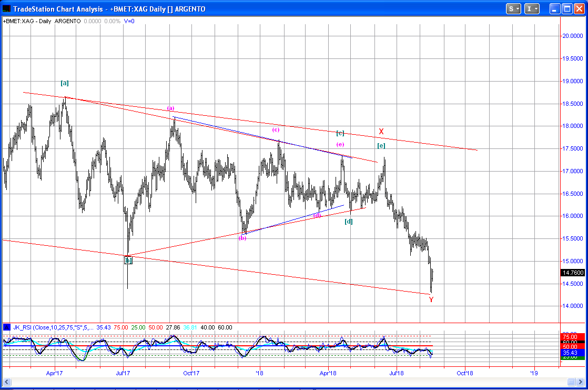This screenshot has height=390, width=588.
Task: Click the horizontal scrollbar thumb grip
Action: tap(571, 382)
